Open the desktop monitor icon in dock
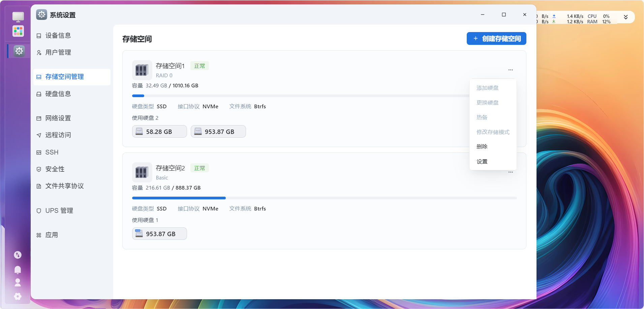Image resolution: width=644 pixels, height=309 pixels. [18, 17]
